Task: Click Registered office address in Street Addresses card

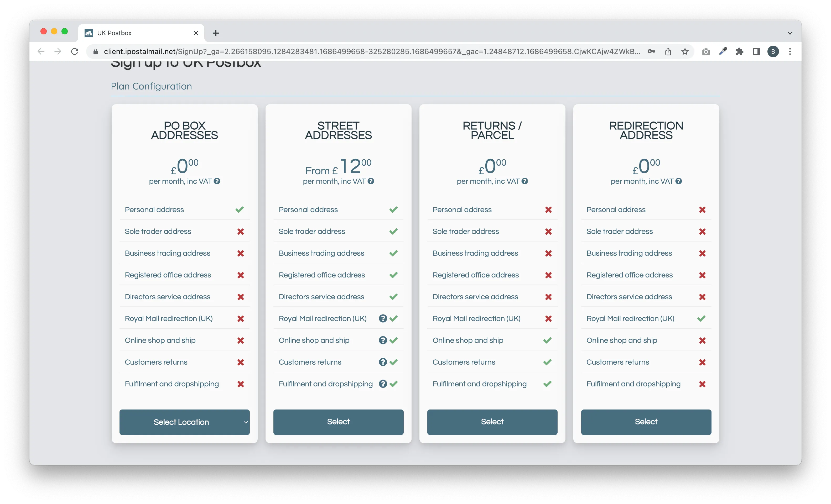Action: point(322,275)
